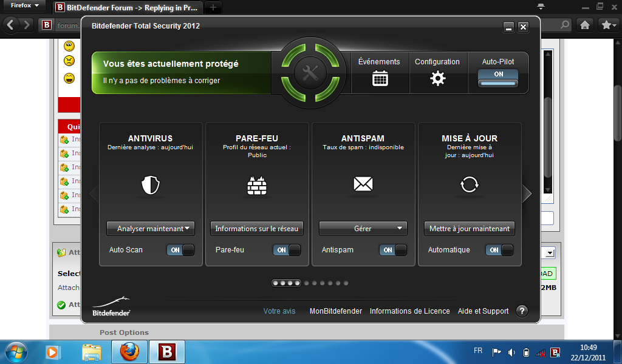Screen dimensions: 622x364
Task: Select first page in module pager
Action: click(275, 283)
